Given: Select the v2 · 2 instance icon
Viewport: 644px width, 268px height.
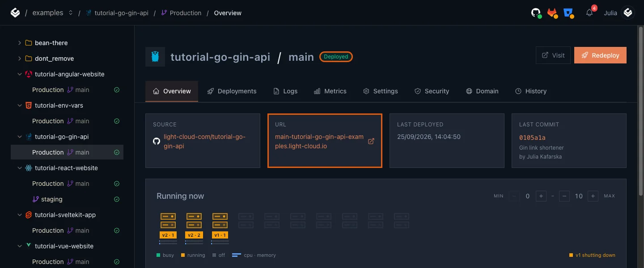Looking at the screenshot, I should [x=194, y=221].
